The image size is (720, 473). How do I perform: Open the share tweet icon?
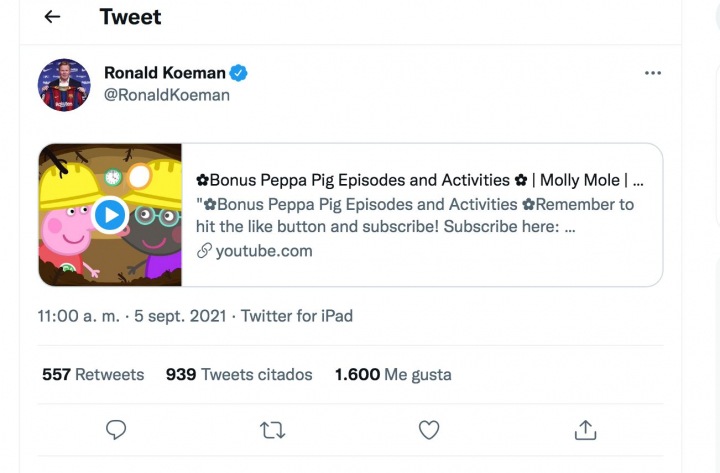585,429
